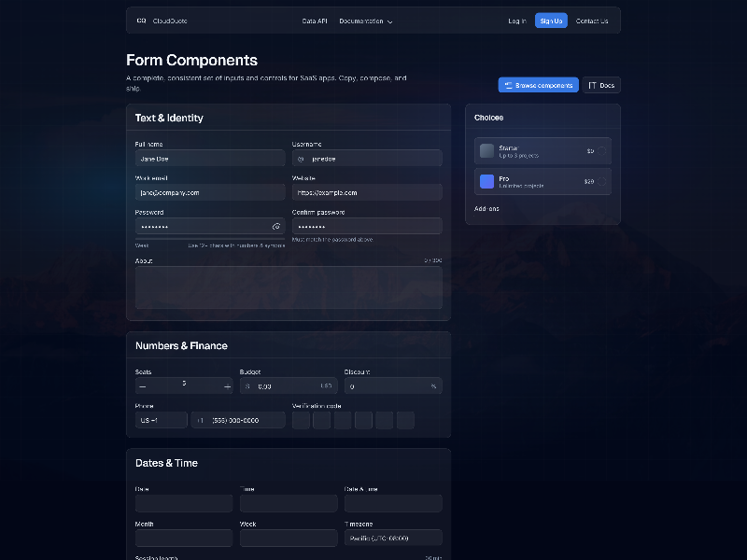Click the Browse components button
This screenshot has height=560, width=747.
(538, 84)
